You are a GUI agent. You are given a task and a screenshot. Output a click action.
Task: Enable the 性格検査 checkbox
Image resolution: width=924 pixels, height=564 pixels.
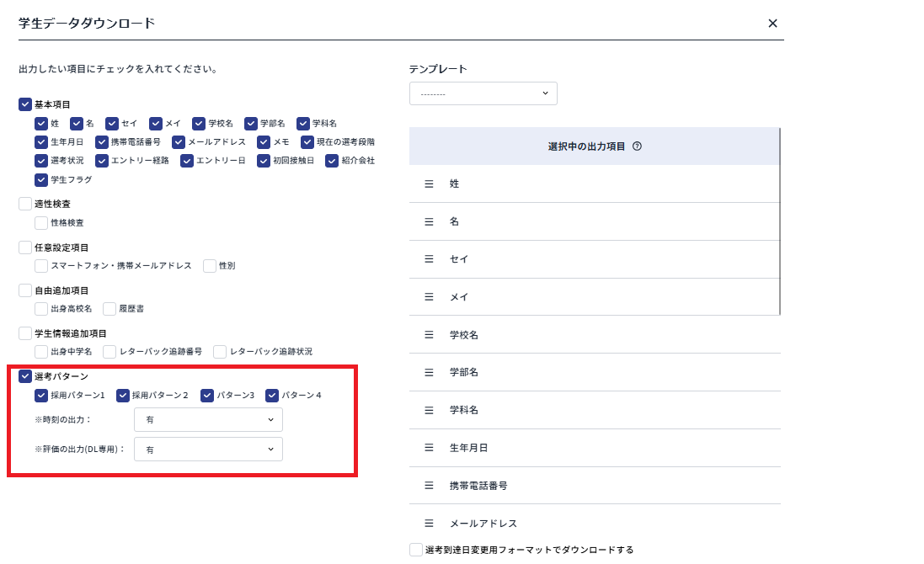point(41,223)
